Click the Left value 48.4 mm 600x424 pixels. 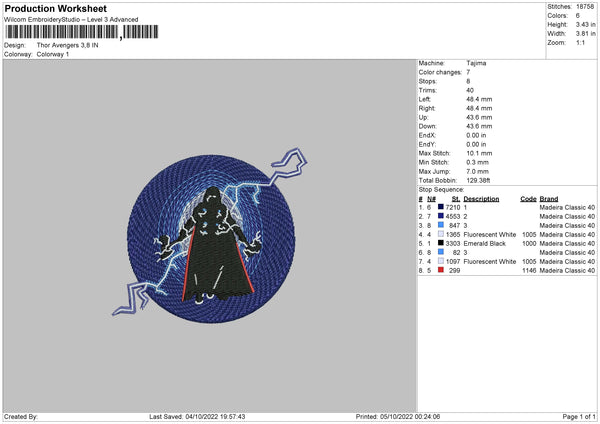(x=479, y=99)
